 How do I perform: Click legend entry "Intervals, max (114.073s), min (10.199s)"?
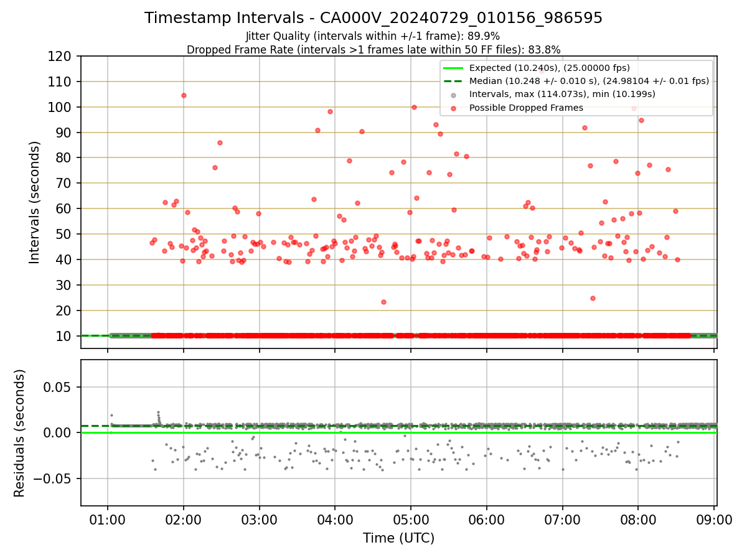click(562, 94)
